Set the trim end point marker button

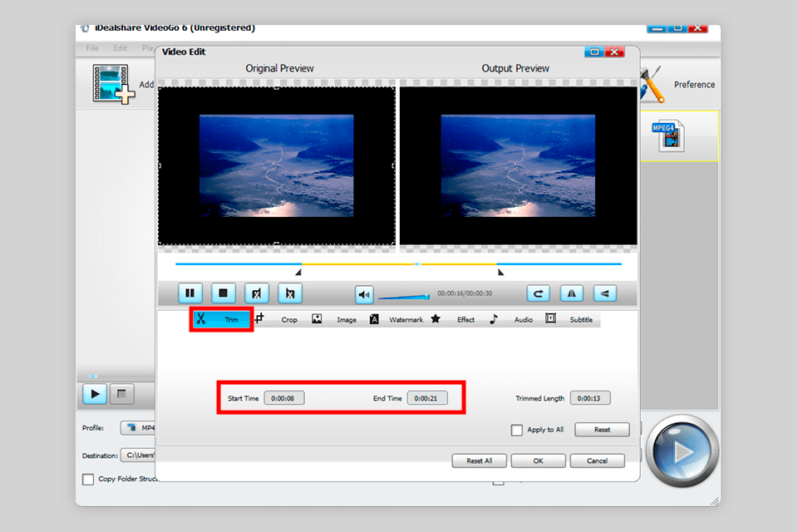(290, 293)
